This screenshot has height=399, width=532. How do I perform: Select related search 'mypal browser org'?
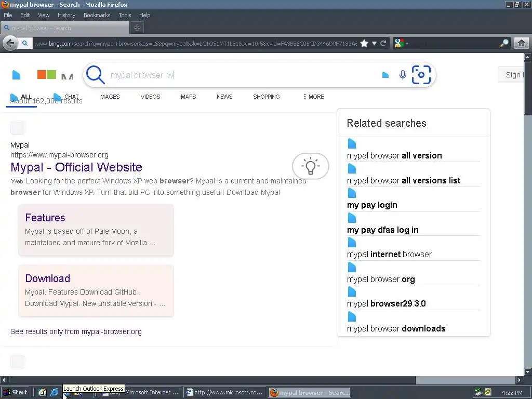click(x=381, y=279)
